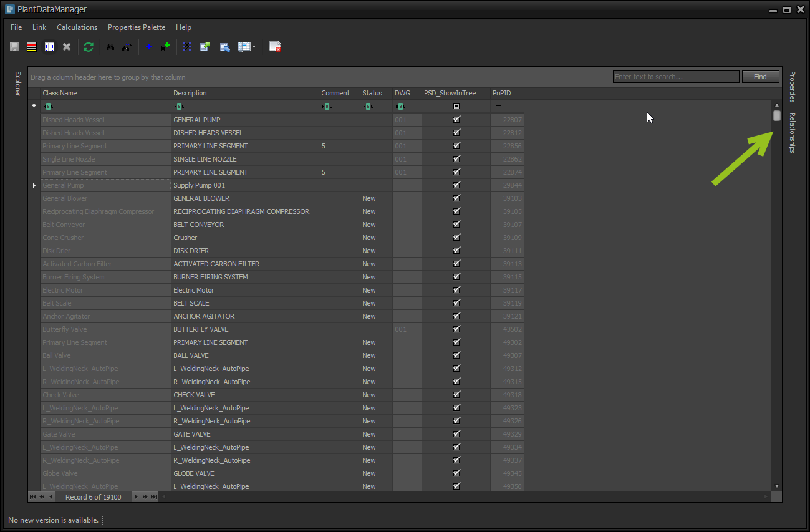Viewport: 810px width, 532px height.
Task: Open the Link menu
Action: point(39,27)
